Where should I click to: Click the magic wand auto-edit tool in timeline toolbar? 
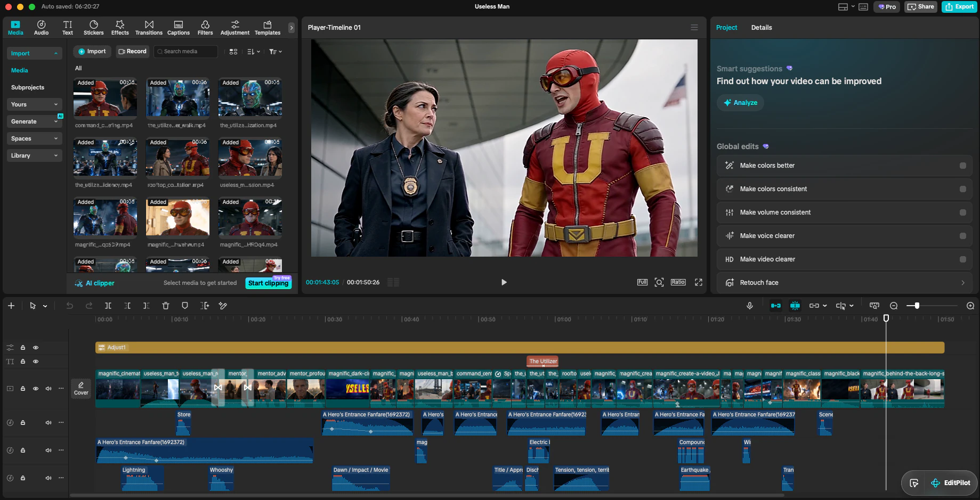point(223,306)
